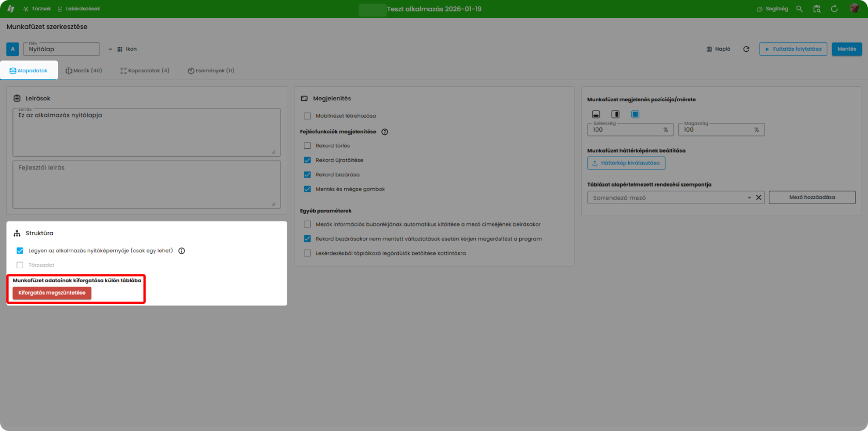868x431 pixels.
Task: Uncheck the Rekord bezárása checkbox
Action: click(307, 175)
